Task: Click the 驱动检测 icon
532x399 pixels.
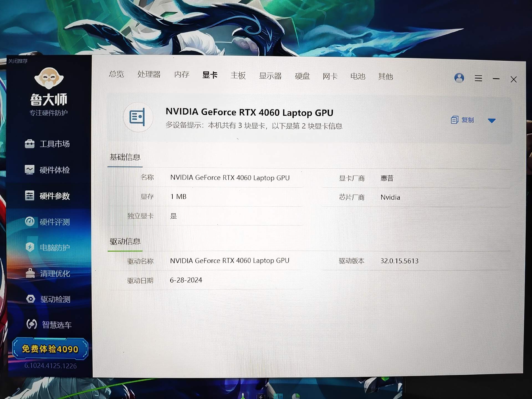Action: [x=30, y=299]
